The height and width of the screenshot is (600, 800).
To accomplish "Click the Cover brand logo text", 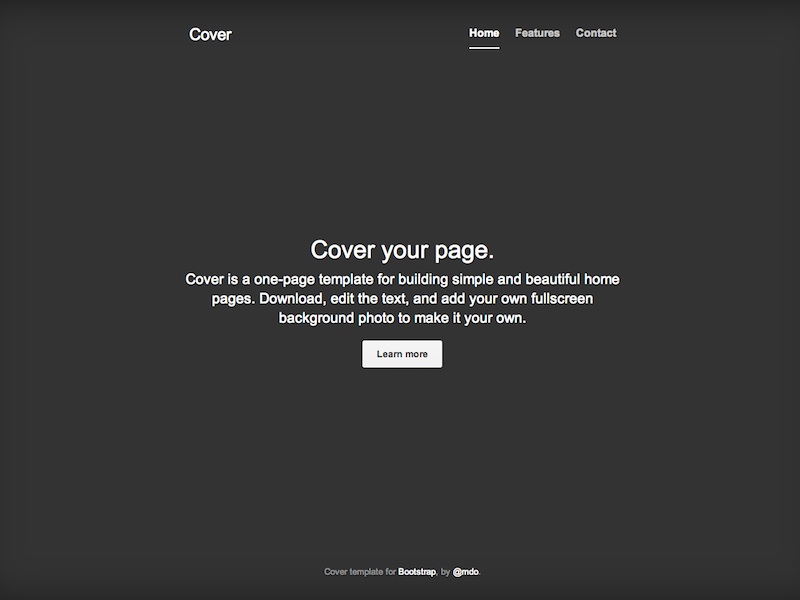I will [210, 35].
